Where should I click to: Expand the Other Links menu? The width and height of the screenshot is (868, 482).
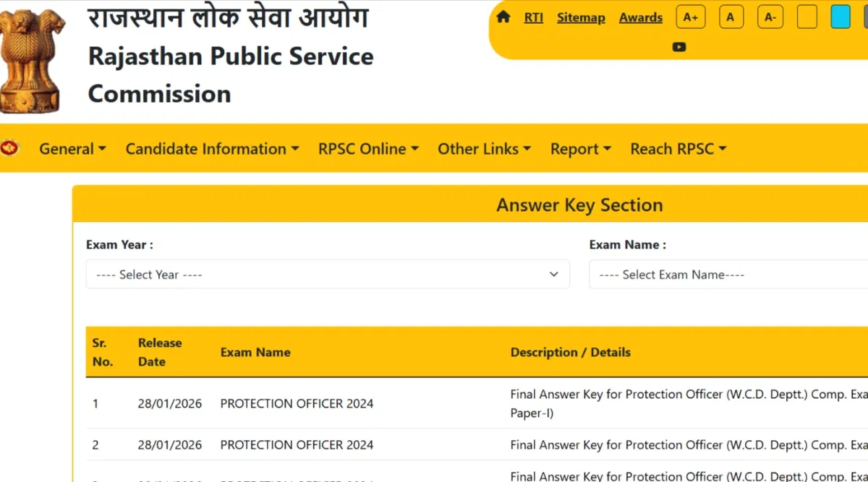point(484,149)
